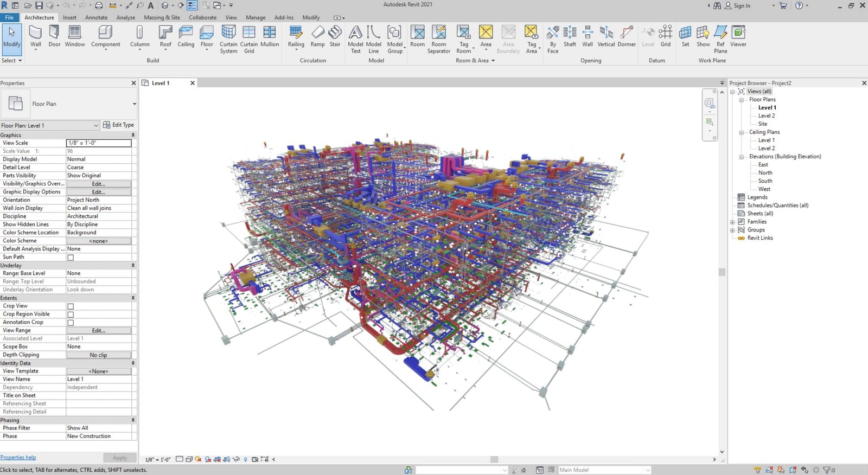Open the Floor Plan type selector dropdown

point(134,104)
